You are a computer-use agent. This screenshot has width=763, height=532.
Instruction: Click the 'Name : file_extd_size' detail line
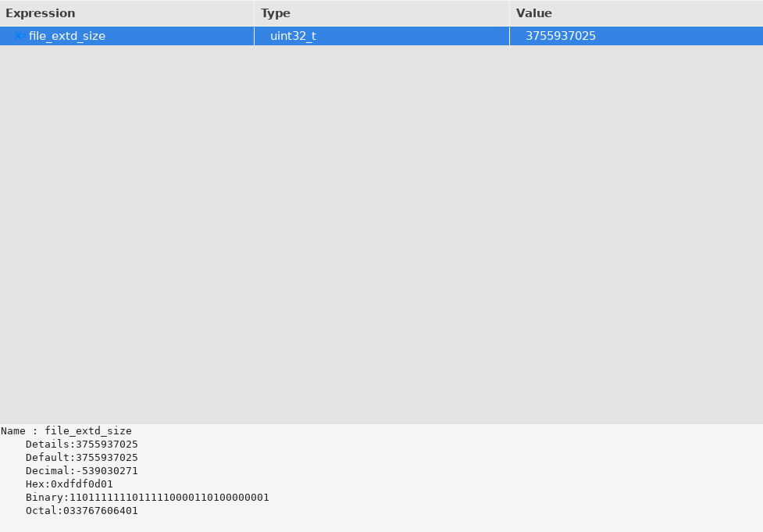pyautogui.click(x=66, y=430)
